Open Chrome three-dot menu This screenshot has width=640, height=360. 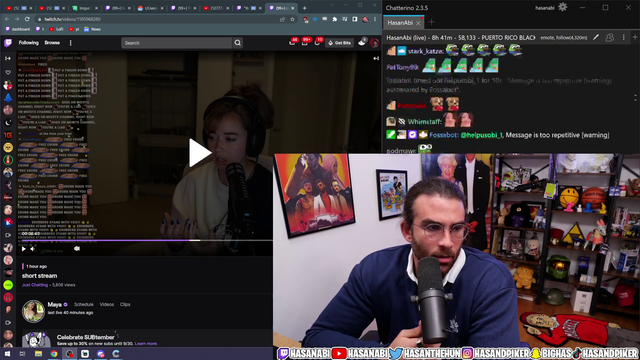pos(375,19)
